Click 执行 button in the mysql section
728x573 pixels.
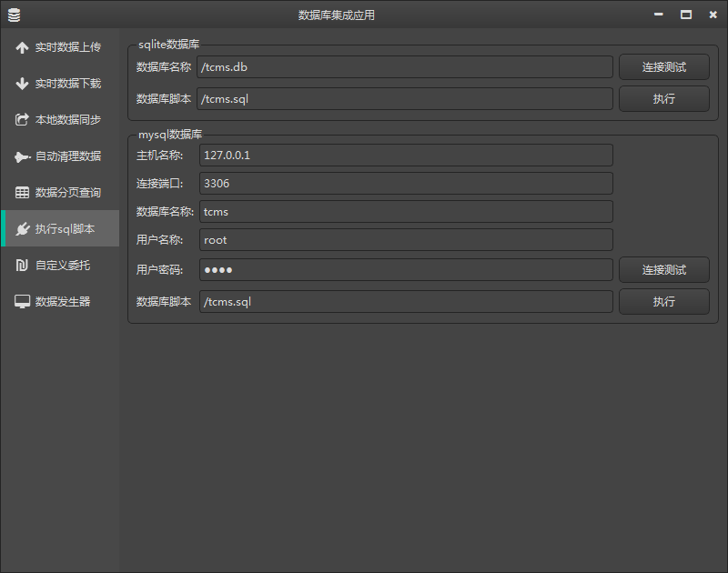coord(664,302)
